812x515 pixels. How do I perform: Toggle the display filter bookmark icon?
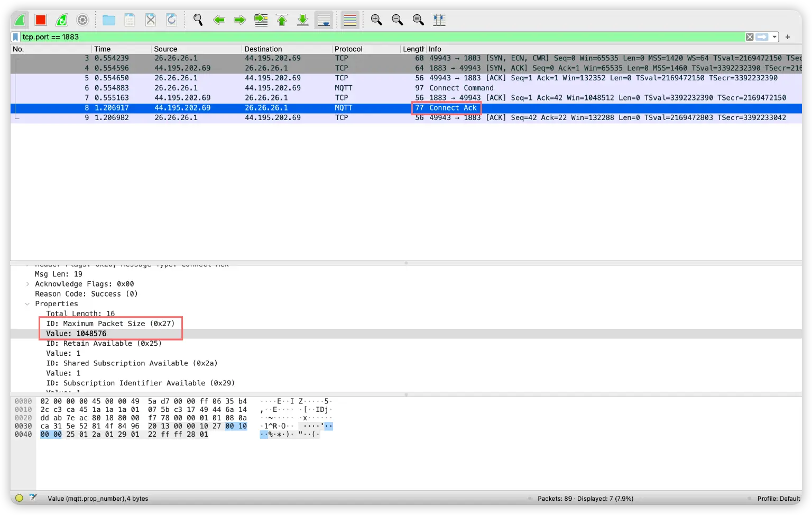tap(16, 36)
